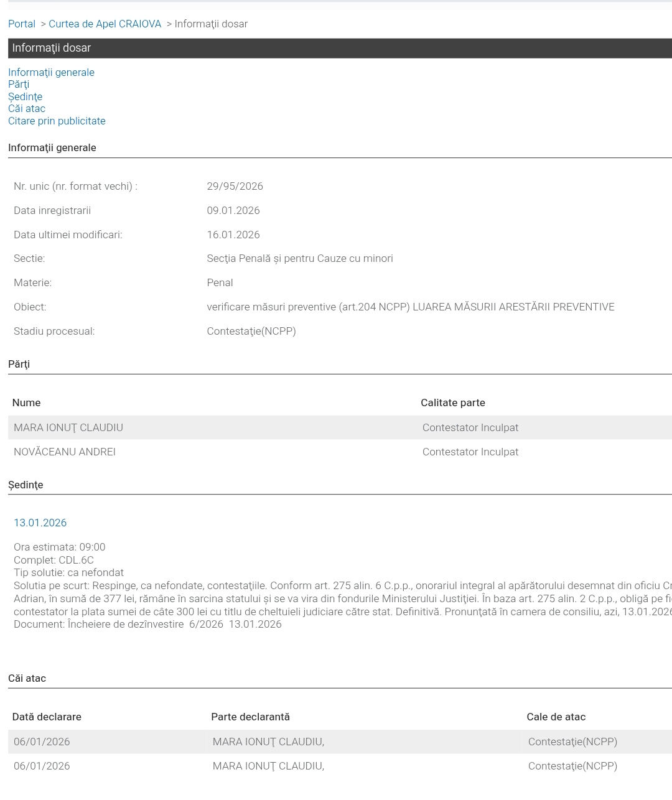Click the Obiect value about arestării preventive
The image size is (672, 800).
pos(411,307)
